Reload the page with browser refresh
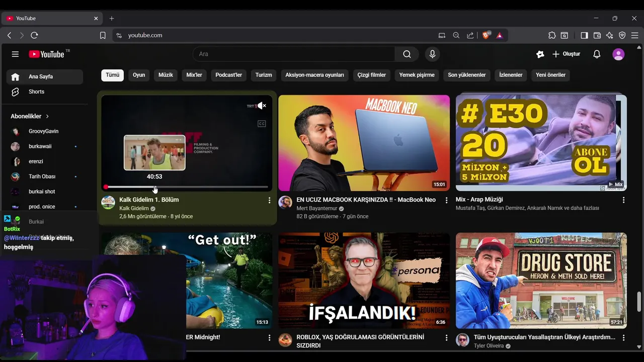Viewport: 644px width, 362px height. pyautogui.click(x=34, y=35)
